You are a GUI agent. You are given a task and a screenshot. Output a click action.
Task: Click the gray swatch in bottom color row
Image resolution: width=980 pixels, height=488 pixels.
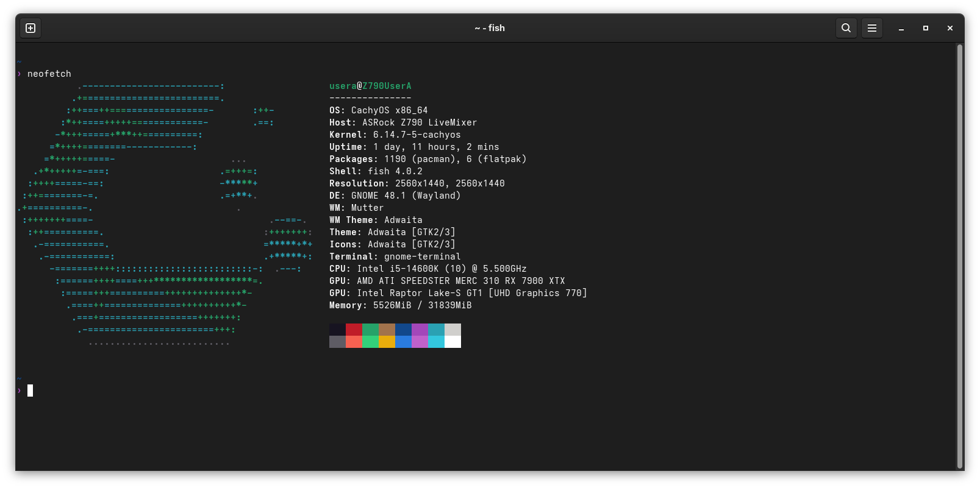tap(337, 342)
